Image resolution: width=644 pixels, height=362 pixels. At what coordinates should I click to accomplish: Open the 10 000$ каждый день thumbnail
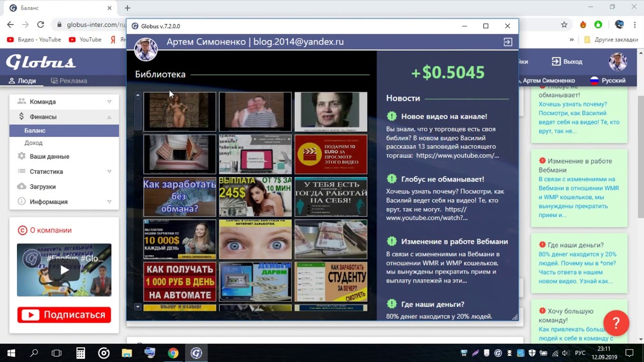[180, 239]
